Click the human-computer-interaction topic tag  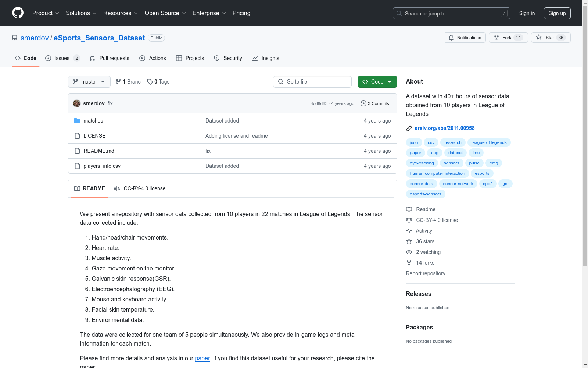[437, 173]
